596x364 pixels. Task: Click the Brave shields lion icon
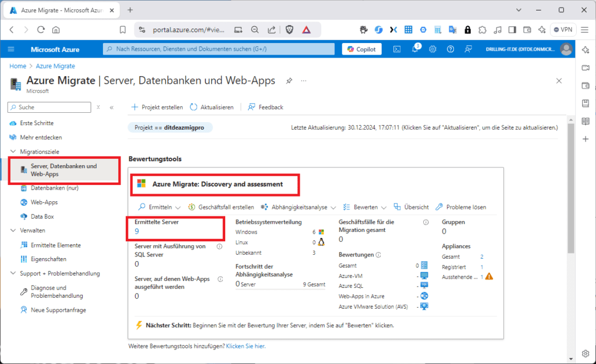(x=290, y=30)
